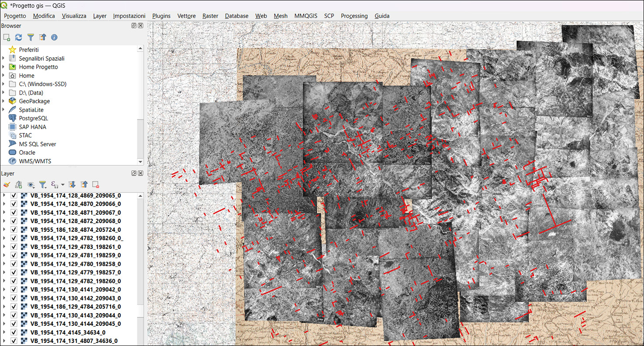
Task: Hide layer VB_1954_174_130_4141_209042_0 via its checkbox
Action: point(14,290)
